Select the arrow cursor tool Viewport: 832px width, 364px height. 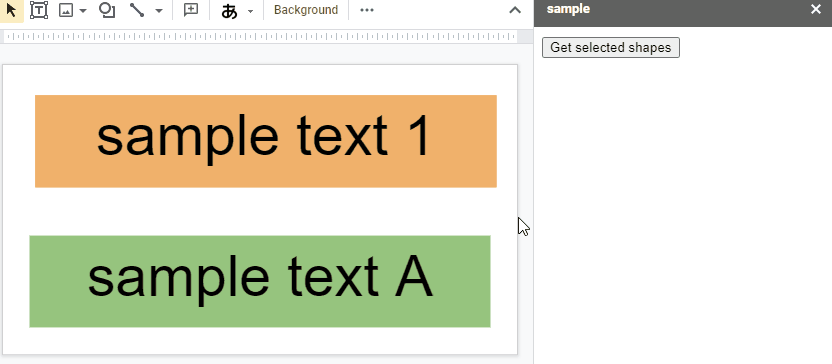(x=11, y=10)
